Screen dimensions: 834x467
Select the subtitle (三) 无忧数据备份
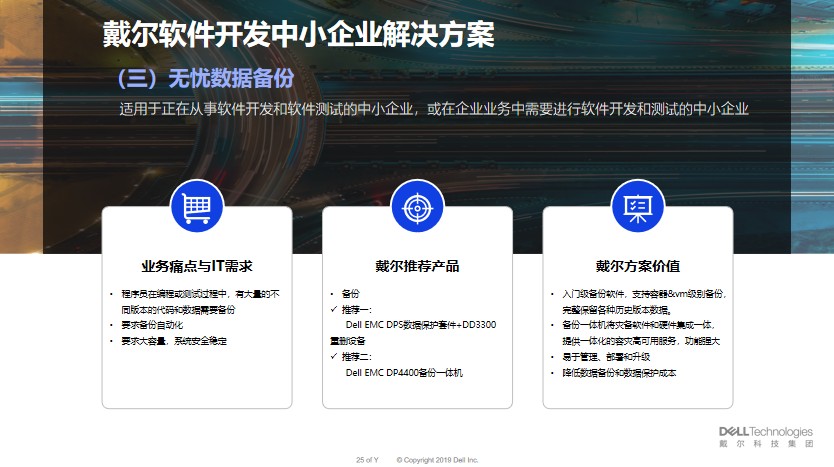[x=206, y=78]
